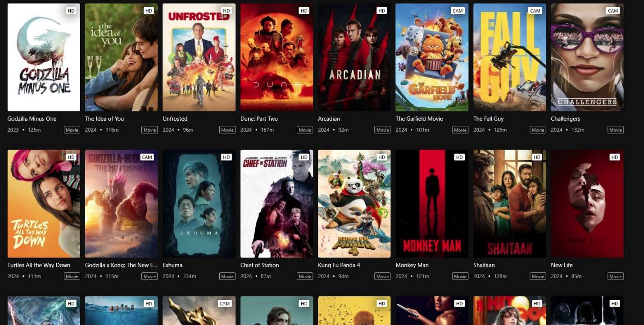The height and width of the screenshot is (325, 644).
Task: Click the Movie tag under Dune: Part Two
Action: pos(305,130)
